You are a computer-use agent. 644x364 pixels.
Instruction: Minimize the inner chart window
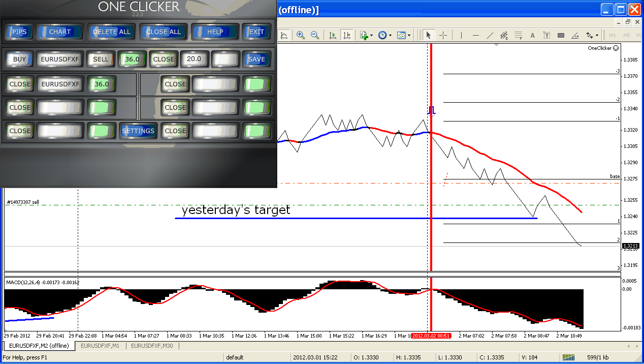pos(619,22)
